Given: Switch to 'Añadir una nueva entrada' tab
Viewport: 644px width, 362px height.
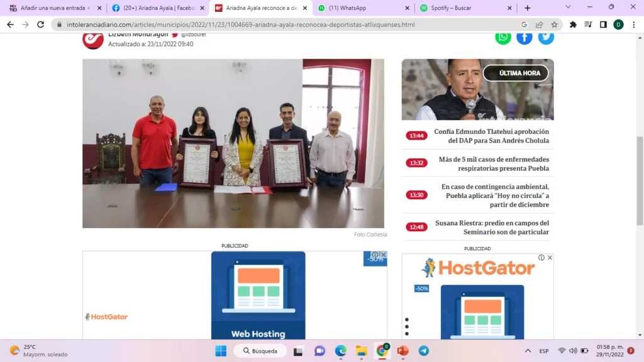Looking at the screenshot, I should click(x=55, y=8).
